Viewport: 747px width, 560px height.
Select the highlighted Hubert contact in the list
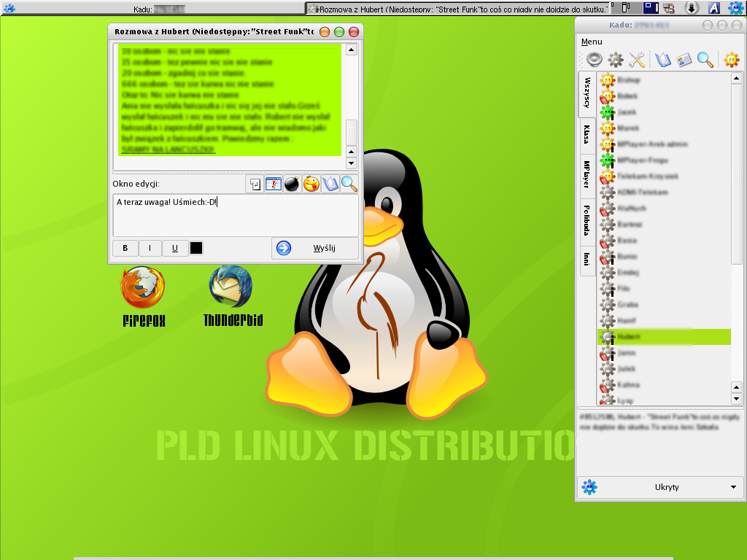[664, 337]
